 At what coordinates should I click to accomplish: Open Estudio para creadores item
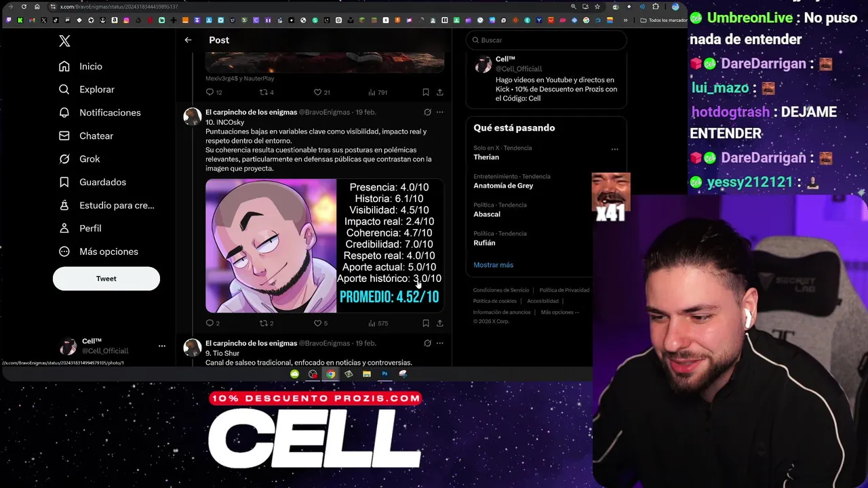pyautogui.click(x=106, y=205)
